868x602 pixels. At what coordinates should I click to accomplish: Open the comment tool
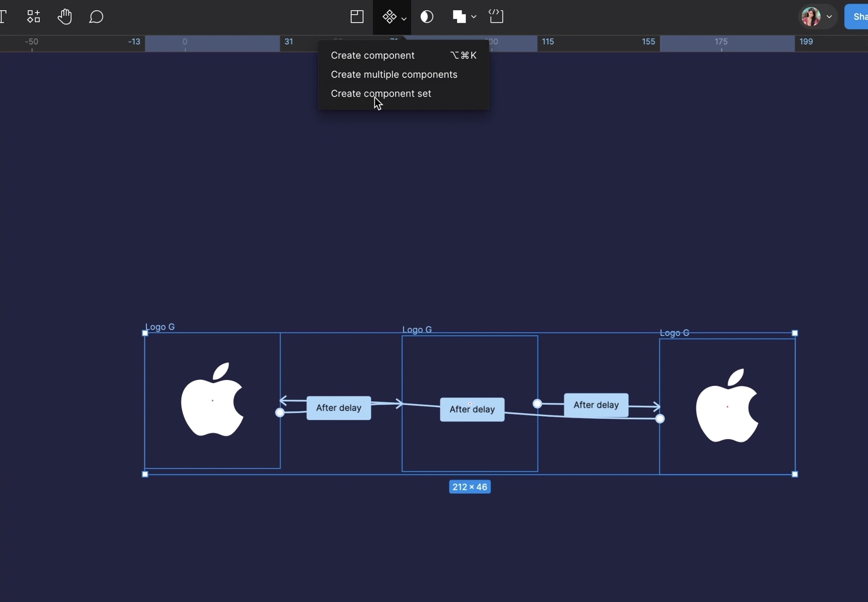pyautogui.click(x=96, y=16)
